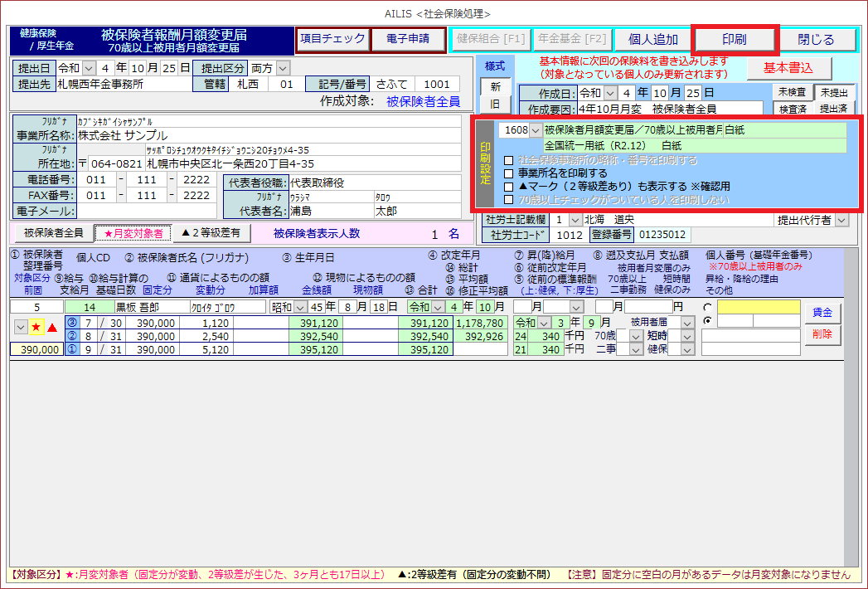
Task: Open the 提出代行者 dropdown
Action: pos(841,220)
